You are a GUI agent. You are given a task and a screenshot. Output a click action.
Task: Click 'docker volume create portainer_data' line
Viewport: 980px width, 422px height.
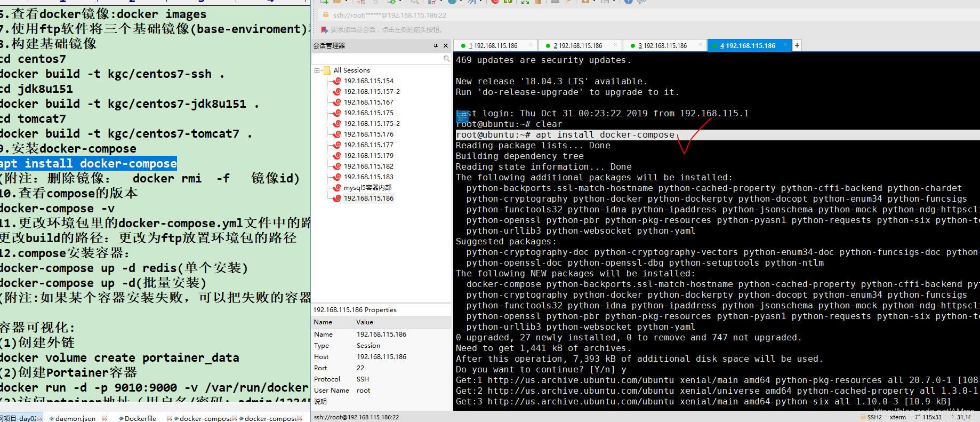(119, 357)
